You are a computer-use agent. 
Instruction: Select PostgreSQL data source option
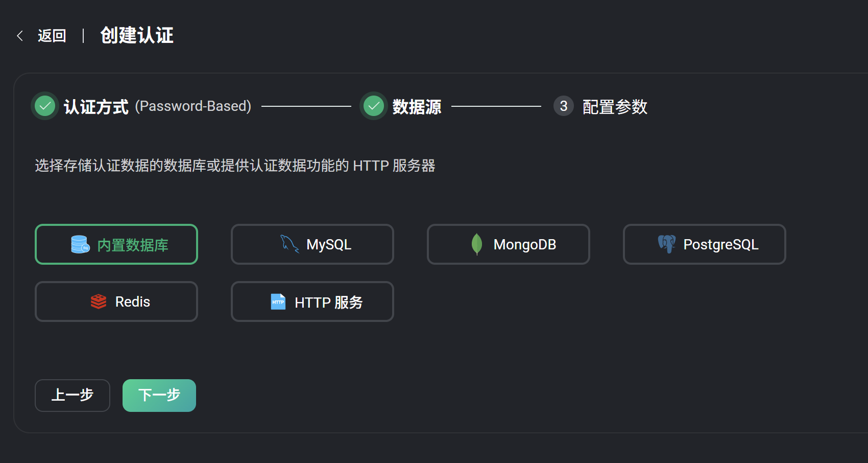point(705,244)
